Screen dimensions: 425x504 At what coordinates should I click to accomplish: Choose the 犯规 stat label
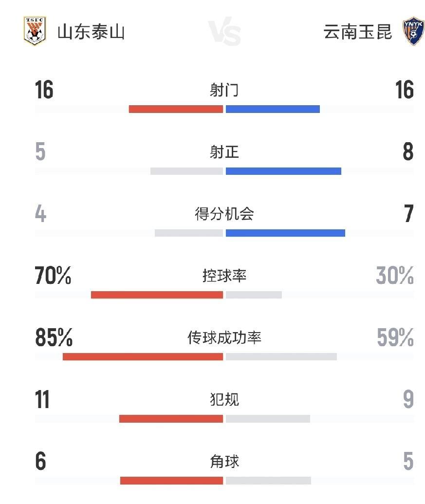224,400
